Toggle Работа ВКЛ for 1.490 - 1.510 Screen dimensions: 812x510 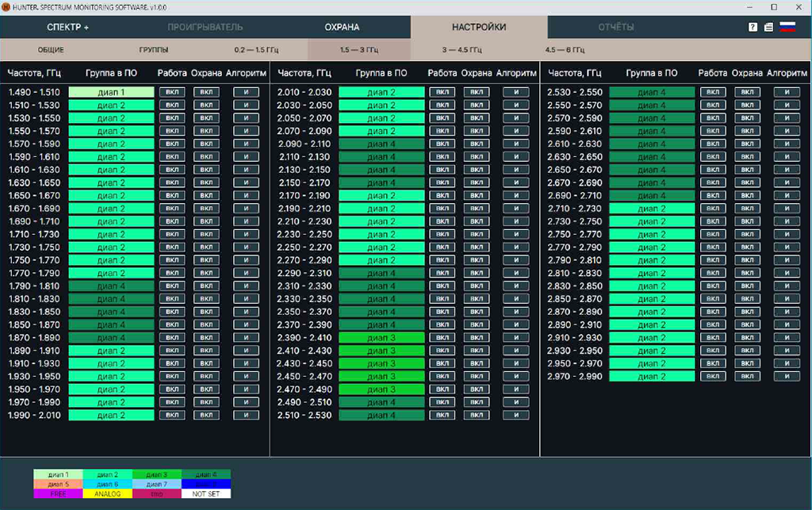(x=172, y=92)
